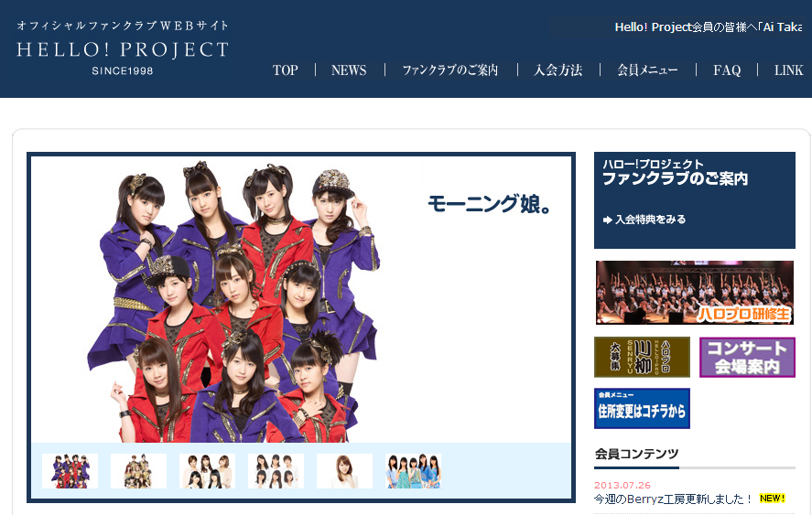The image size is (812, 515).
Task: Select the fourth thumbnail with six members
Action: click(x=276, y=471)
